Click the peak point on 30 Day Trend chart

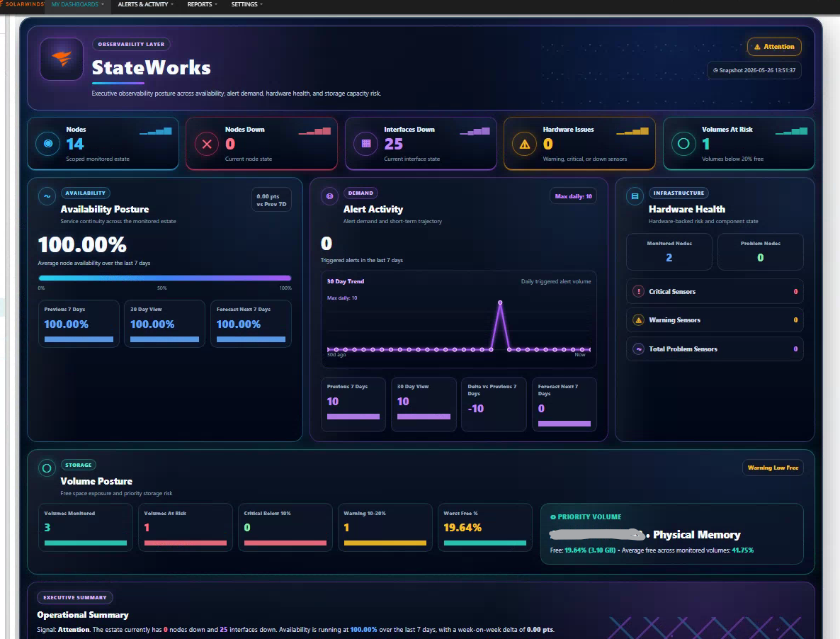point(500,302)
